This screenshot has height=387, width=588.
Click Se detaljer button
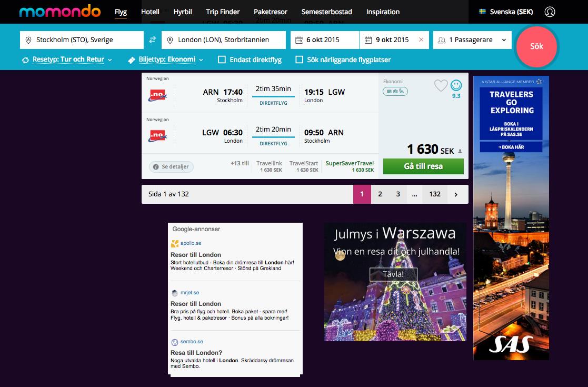point(172,167)
